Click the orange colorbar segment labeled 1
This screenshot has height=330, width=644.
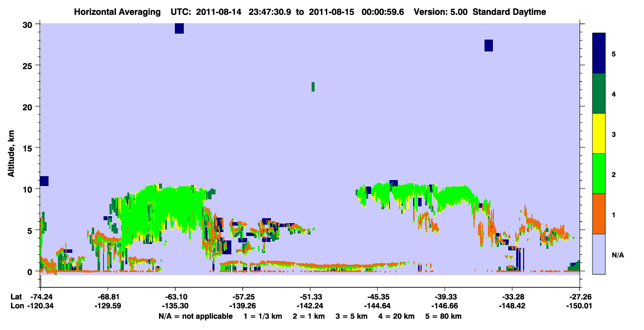pyautogui.click(x=599, y=214)
